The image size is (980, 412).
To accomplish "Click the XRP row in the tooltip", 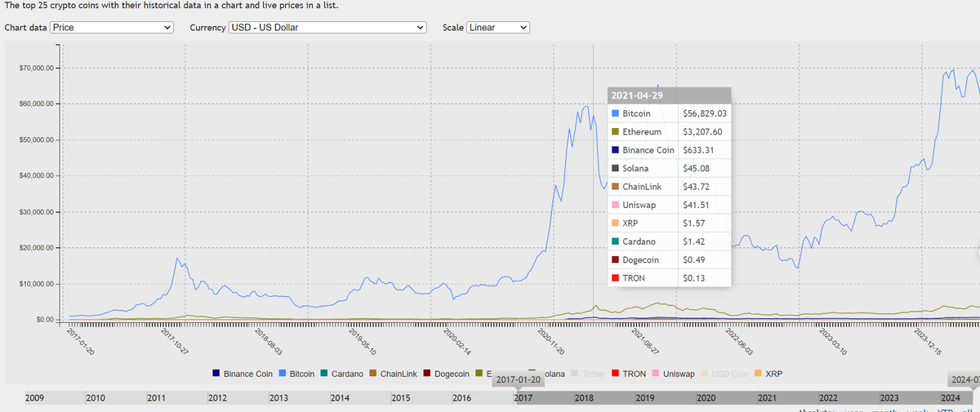I will tap(668, 223).
